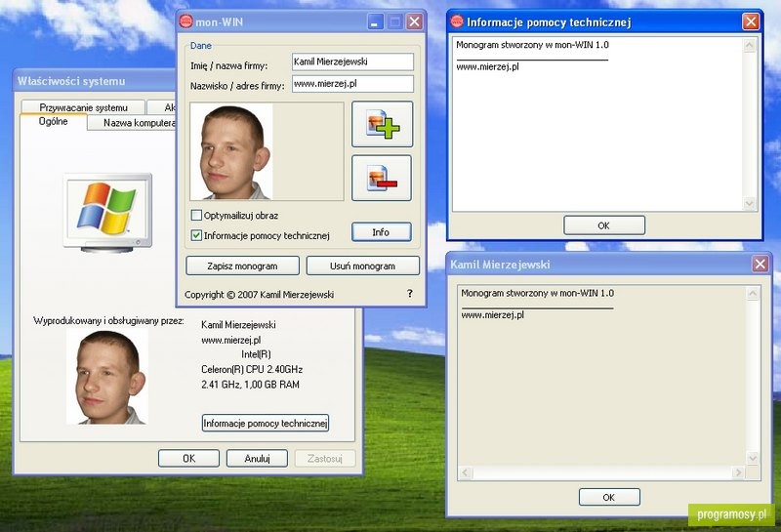Click scroll down arrow in Kamil Mierzejewski dialog
Viewport: 781px width, 532px height.
click(x=753, y=458)
